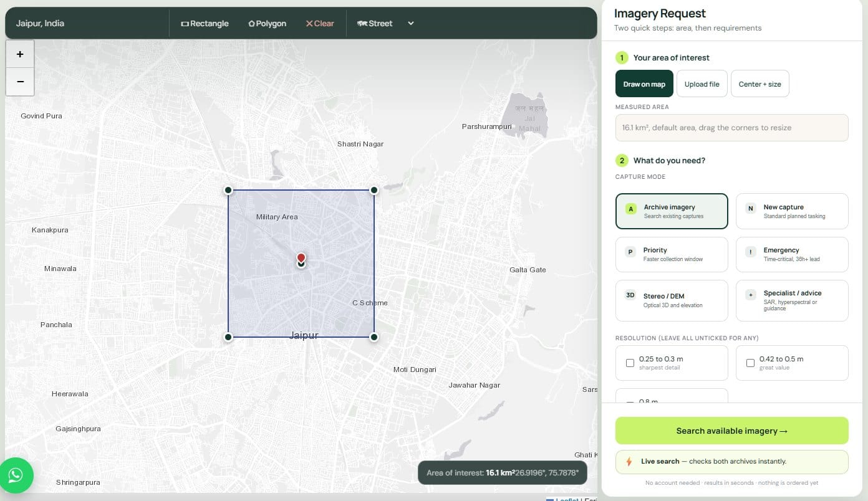868x501 pixels.
Task: Select Emergency capture mode
Action: click(x=792, y=254)
